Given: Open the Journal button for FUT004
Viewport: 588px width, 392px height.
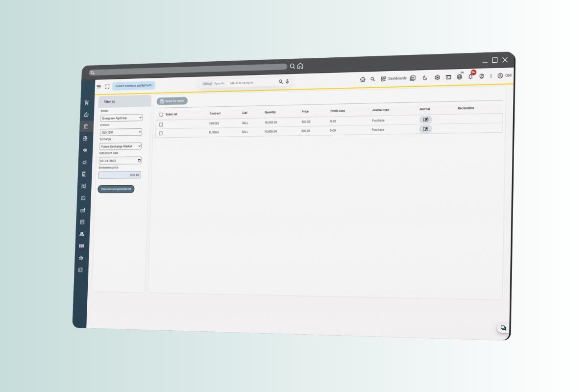Looking at the screenshot, I should 425,129.
